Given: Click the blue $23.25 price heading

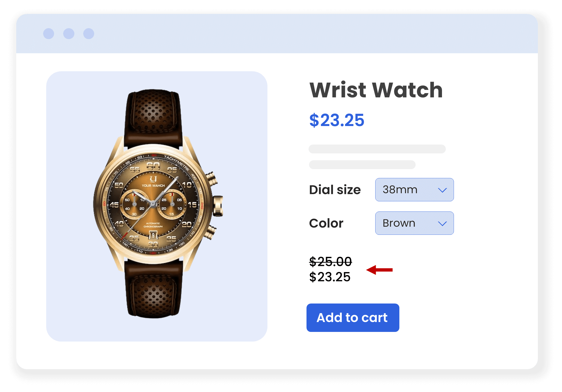Looking at the screenshot, I should click(x=337, y=120).
